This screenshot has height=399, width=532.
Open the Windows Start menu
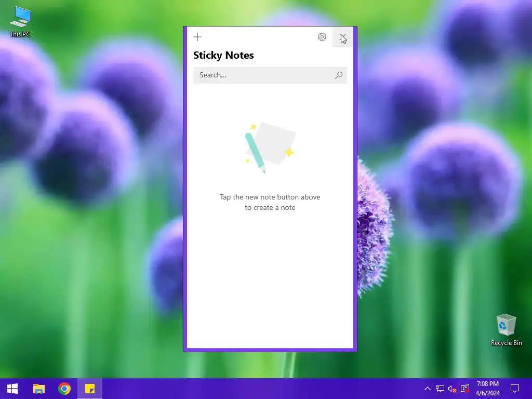(12, 389)
